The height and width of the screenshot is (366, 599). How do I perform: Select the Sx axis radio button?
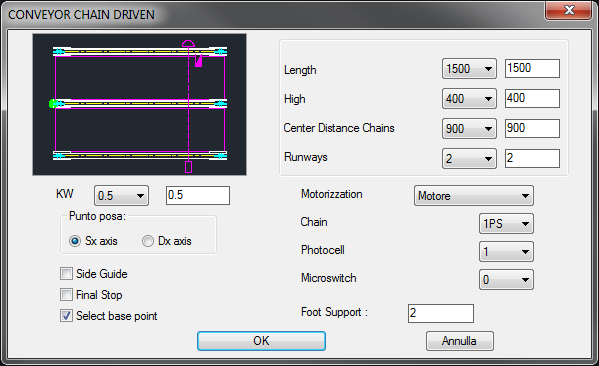click(75, 241)
